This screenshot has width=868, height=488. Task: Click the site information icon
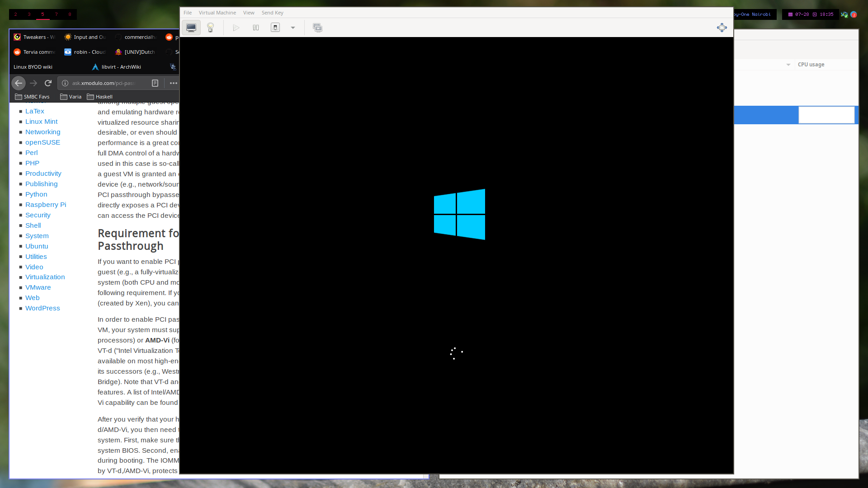(65, 83)
